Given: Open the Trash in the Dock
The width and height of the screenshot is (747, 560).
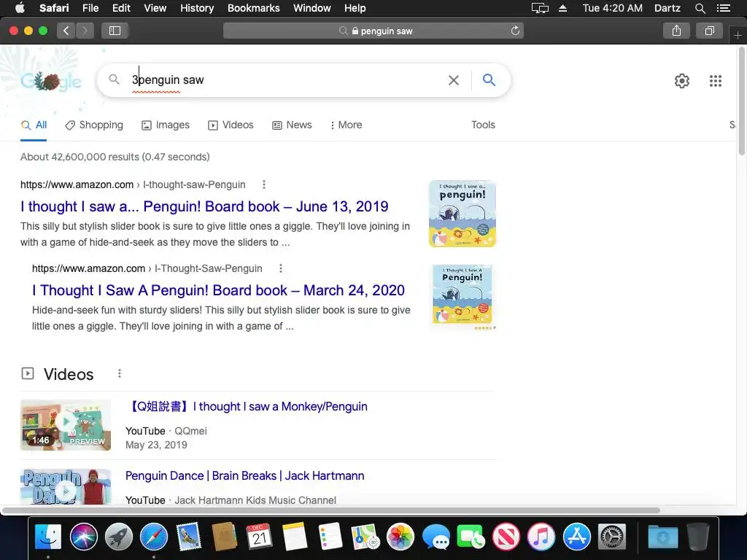Looking at the screenshot, I should 698,536.
